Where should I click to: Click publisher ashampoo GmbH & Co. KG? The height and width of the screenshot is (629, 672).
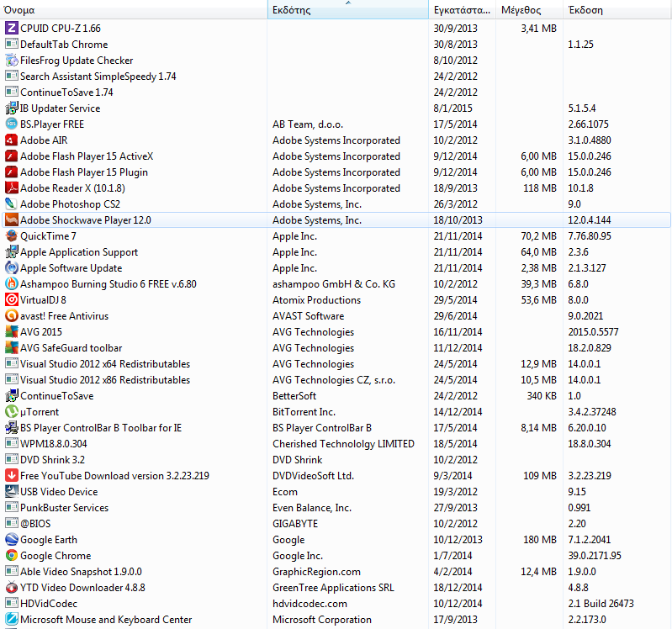tap(334, 284)
